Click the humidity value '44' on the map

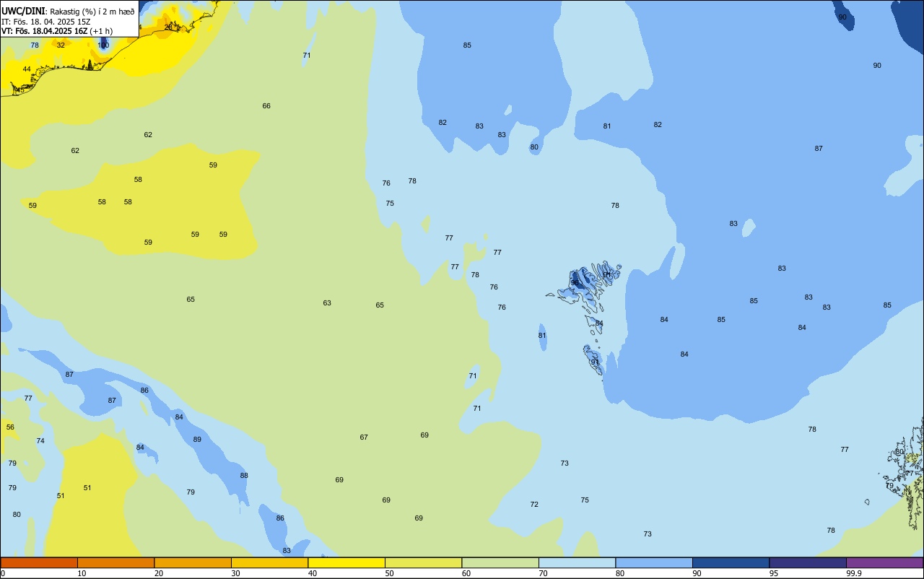(x=27, y=69)
